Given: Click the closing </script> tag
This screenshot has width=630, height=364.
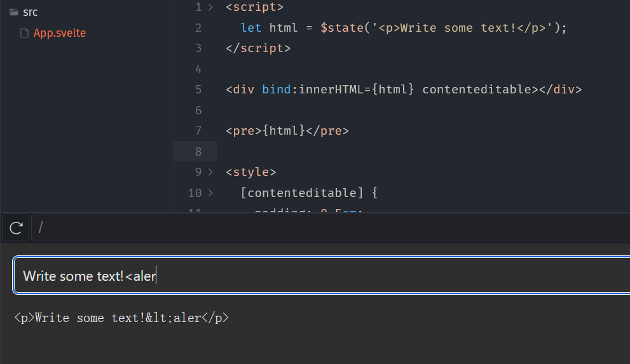Looking at the screenshot, I should (x=257, y=48).
